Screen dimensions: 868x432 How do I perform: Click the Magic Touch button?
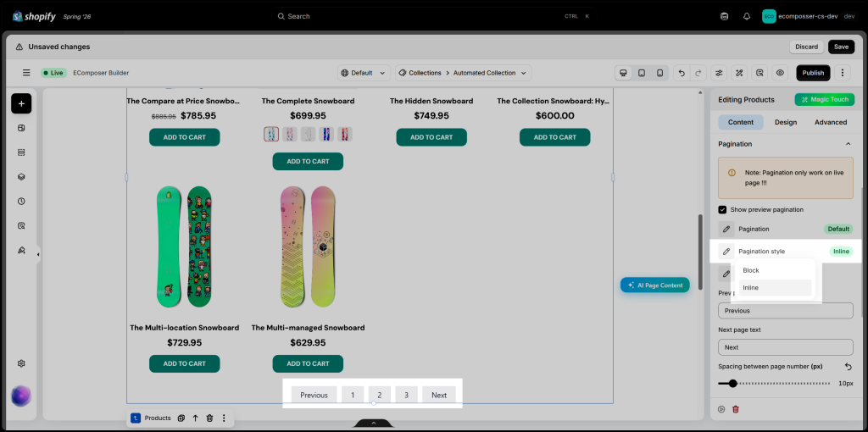coord(825,100)
